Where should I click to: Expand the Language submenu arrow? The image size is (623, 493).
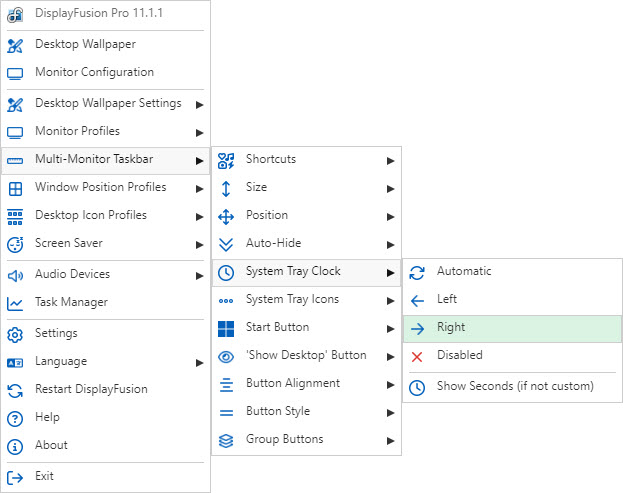pyautogui.click(x=200, y=362)
